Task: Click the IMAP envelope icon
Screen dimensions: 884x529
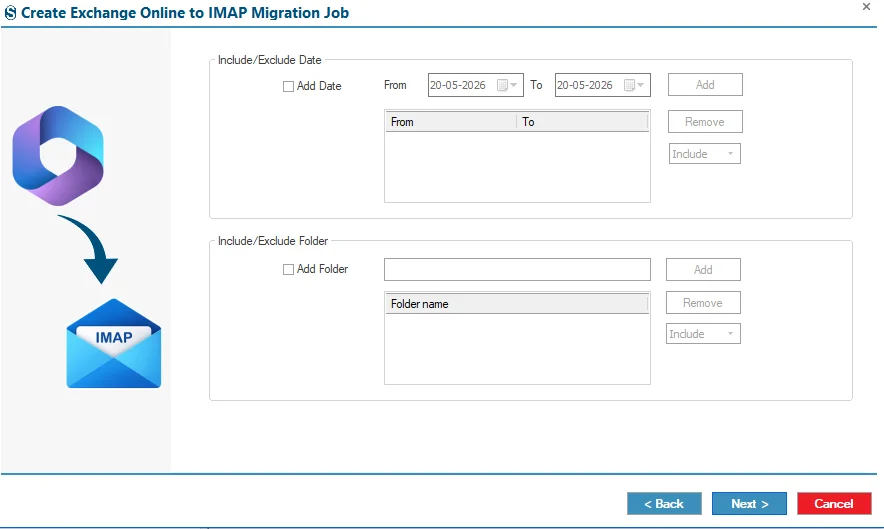Action: (114, 343)
